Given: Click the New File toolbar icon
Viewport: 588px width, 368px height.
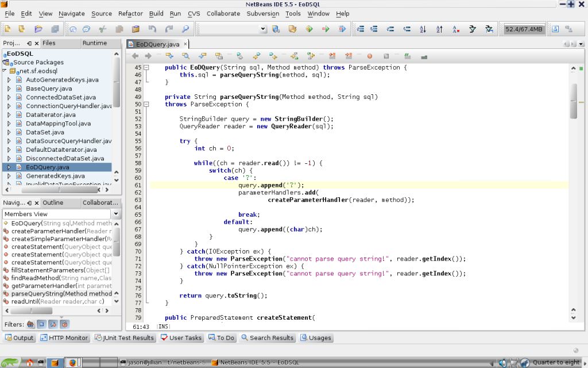Looking at the screenshot, I should pyautogui.click(x=7, y=29).
